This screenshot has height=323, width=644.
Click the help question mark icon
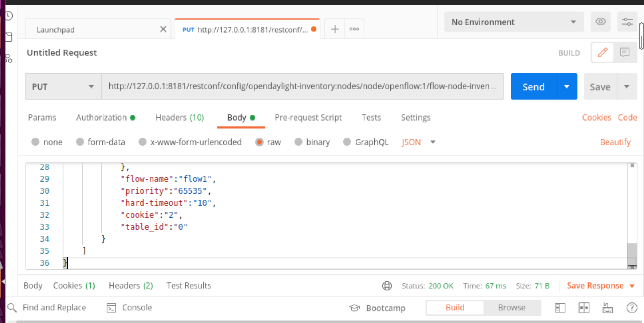pyautogui.click(x=632, y=308)
